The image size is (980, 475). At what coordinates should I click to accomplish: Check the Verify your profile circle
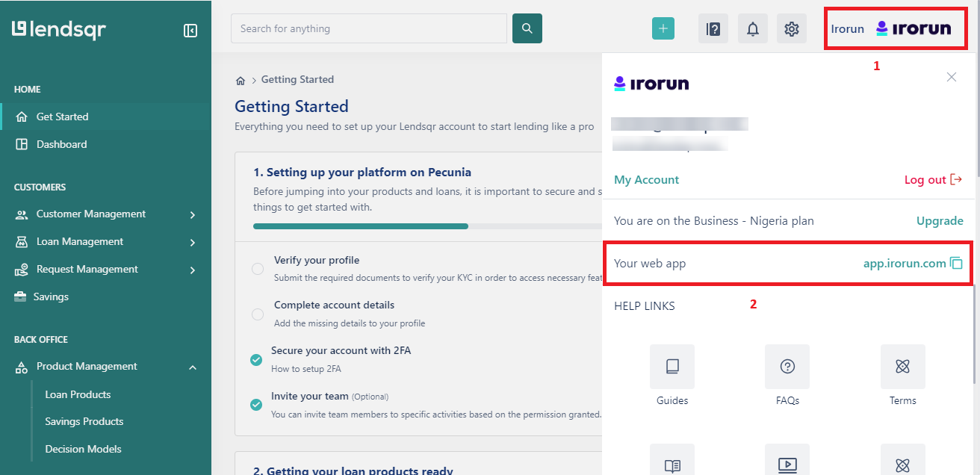click(x=258, y=269)
